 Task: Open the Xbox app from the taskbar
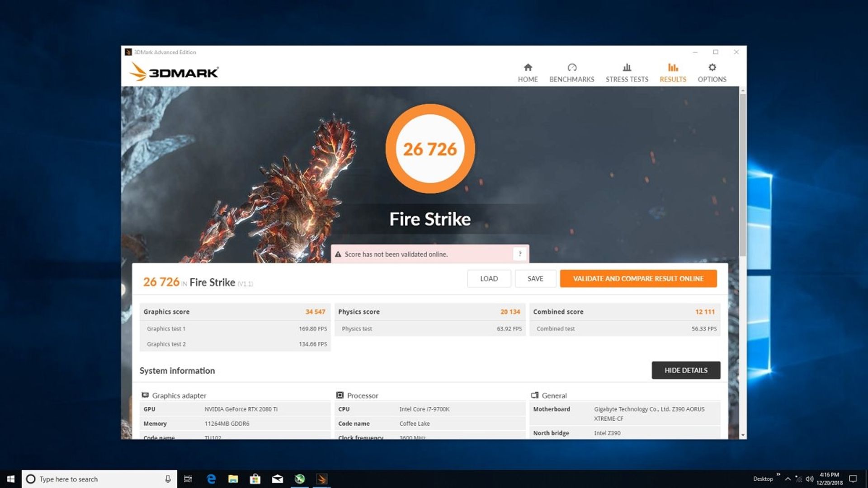tap(300, 479)
